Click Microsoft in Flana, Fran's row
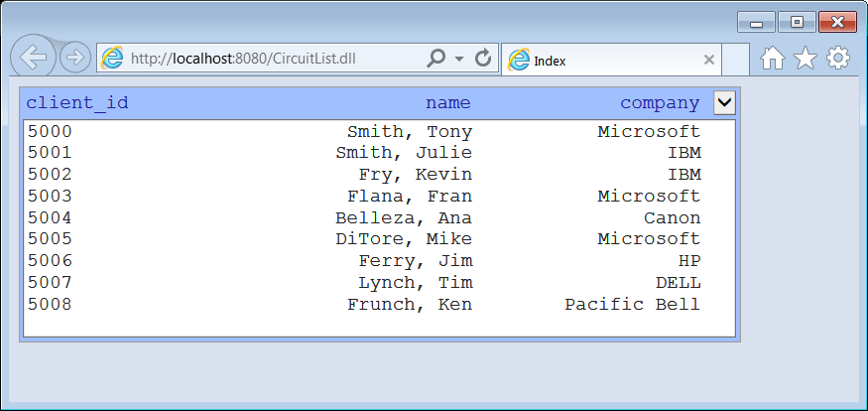 649,197
